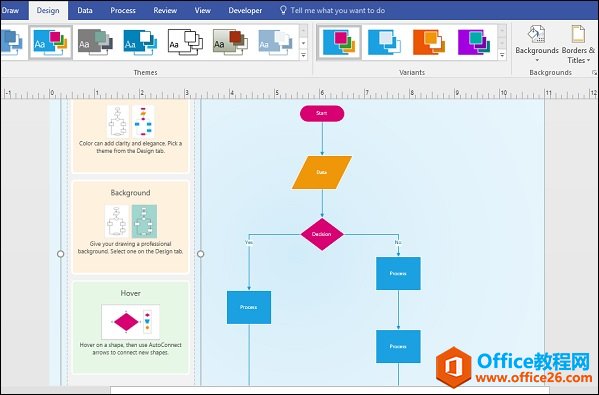Select the light blue variant
The height and width of the screenshot is (395, 599).
pyautogui.click(x=384, y=42)
